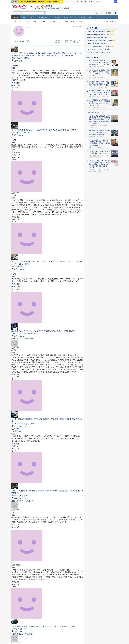Switch to the エキスパート tab
The width and height of the screenshot is (129, 644).
[43, 17]
